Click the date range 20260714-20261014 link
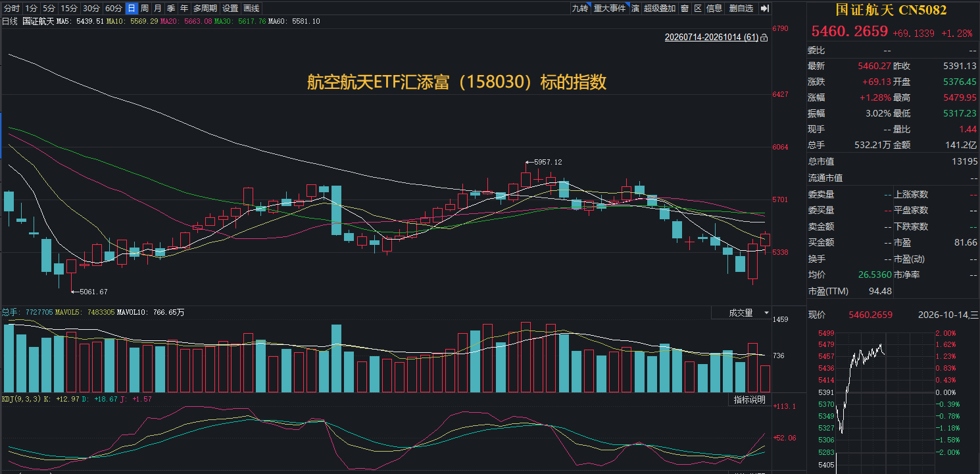The width and height of the screenshot is (980, 474). click(x=712, y=38)
